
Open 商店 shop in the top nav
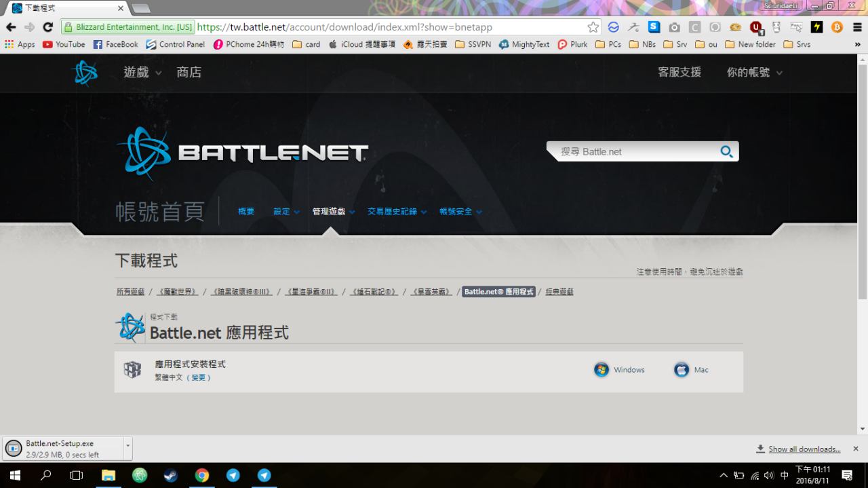[189, 72]
